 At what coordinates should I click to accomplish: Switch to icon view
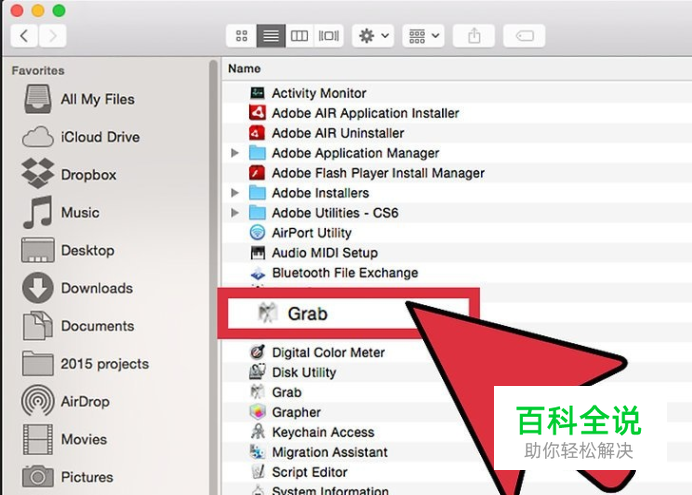tap(241, 36)
